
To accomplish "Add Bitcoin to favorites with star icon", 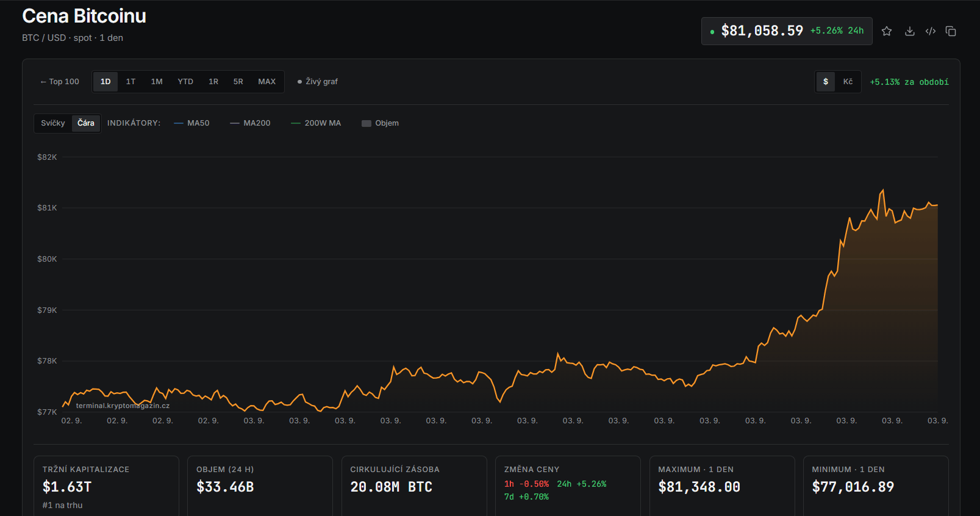I will click(887, 31).
